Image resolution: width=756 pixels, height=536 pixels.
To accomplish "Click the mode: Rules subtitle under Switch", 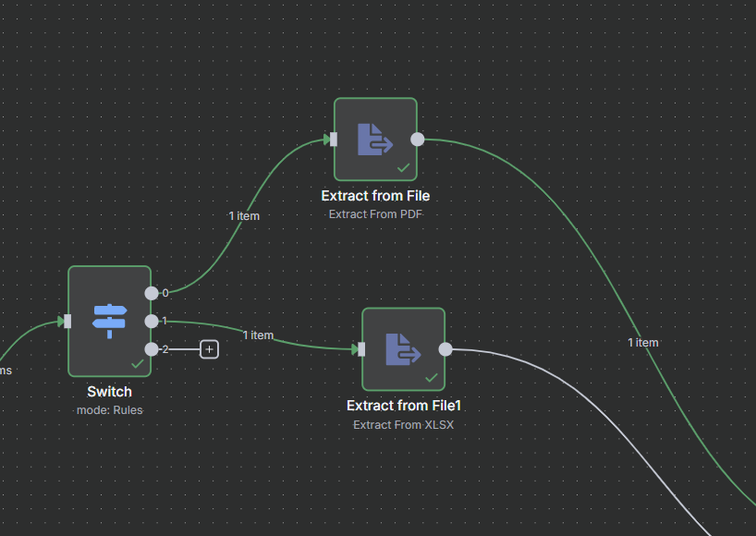I will 109,409.
